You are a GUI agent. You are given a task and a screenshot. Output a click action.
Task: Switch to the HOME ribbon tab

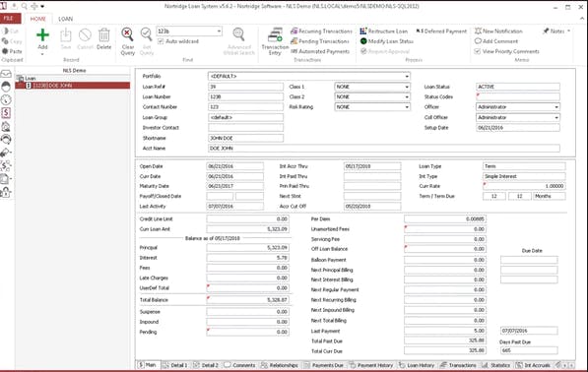tap(37, 19)
